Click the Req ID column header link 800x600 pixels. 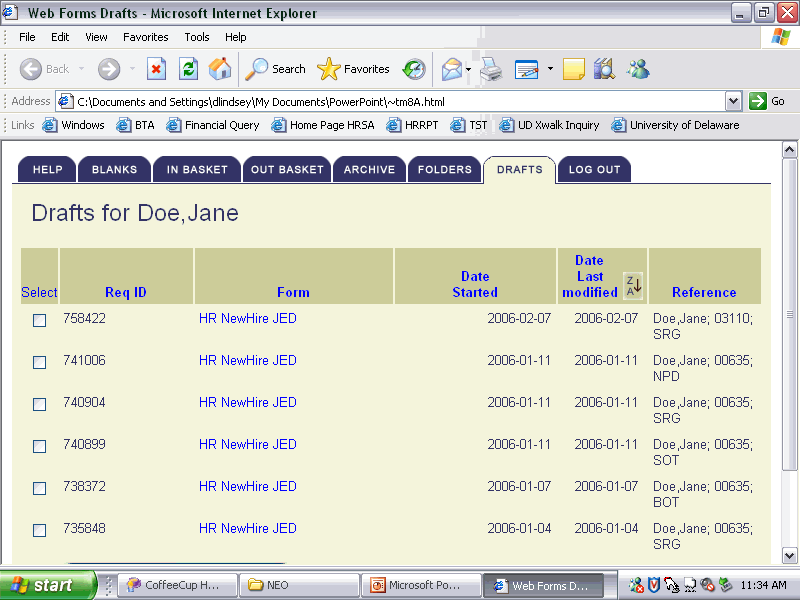point(126,293)
